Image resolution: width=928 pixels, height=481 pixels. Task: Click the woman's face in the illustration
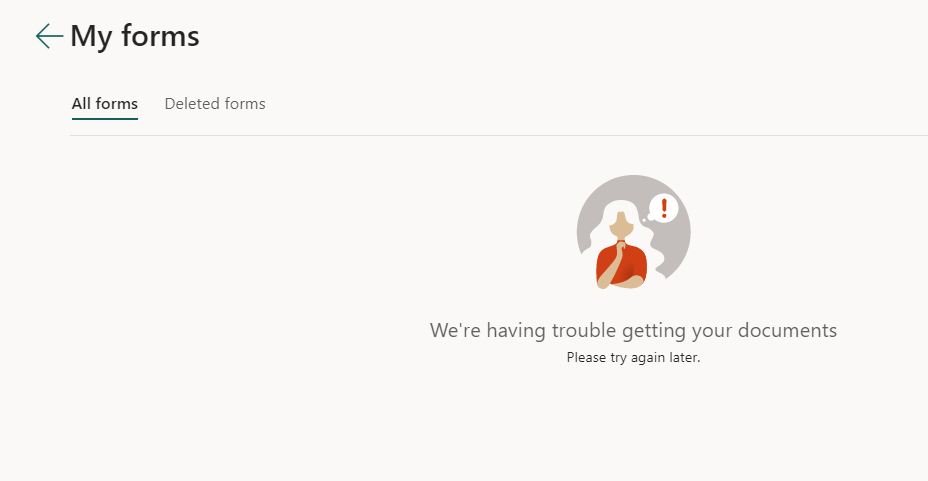[x=622, y=225]
